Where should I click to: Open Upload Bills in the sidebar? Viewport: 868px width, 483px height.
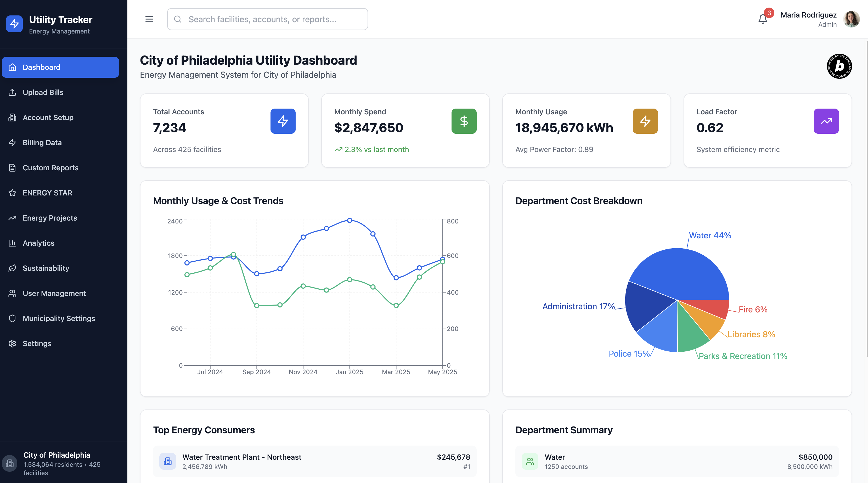click(43, 92)
